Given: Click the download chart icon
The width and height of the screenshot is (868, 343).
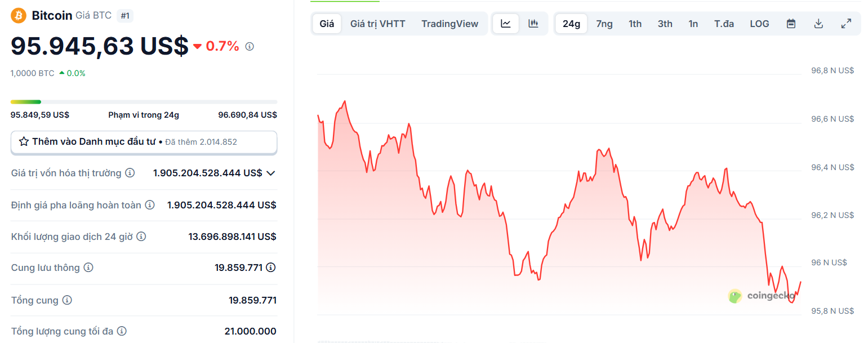Looking at the screenshot, I should click(818, 24).
